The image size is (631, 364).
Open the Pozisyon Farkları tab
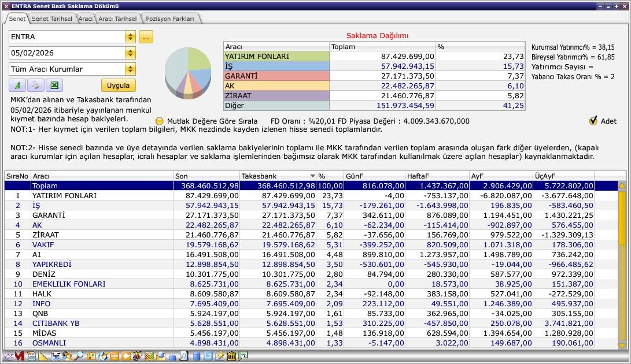(x=170, y=18)
